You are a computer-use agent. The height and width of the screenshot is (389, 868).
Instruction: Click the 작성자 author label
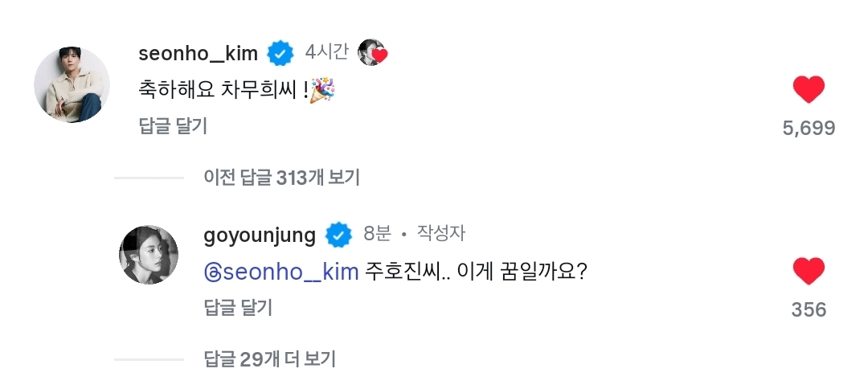coord(440,234)
